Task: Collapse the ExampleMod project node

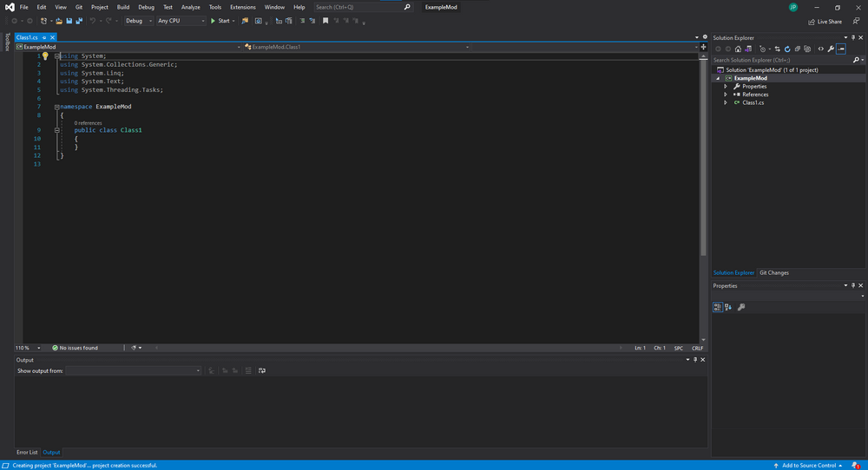Action: pos(719,79)
